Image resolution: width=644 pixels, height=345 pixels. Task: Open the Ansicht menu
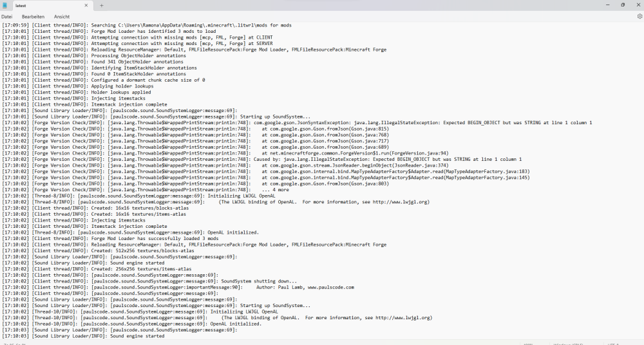coord(62,17)
